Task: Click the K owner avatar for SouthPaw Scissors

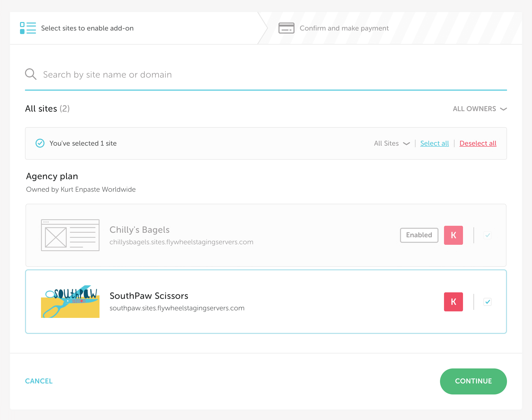Action: tap(453, 302)
